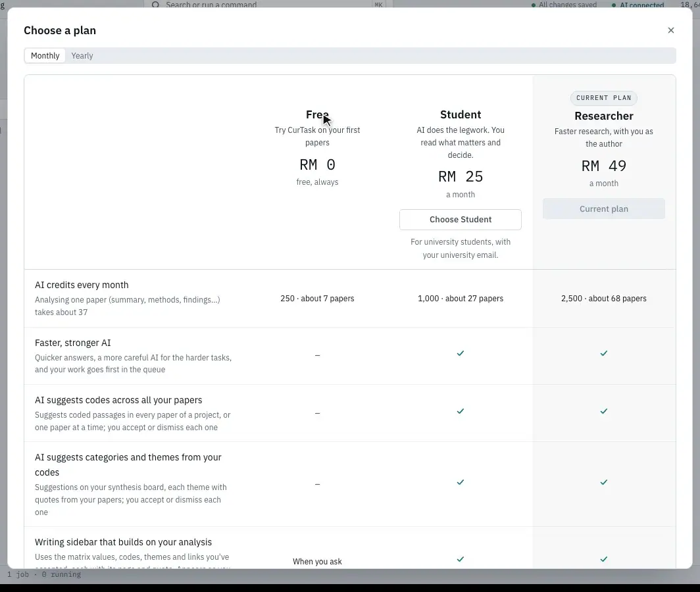The width and height of the screenshot is (700, 592).
Task: Switch billing to Monthly tab
Action: (x=45, y=56)
